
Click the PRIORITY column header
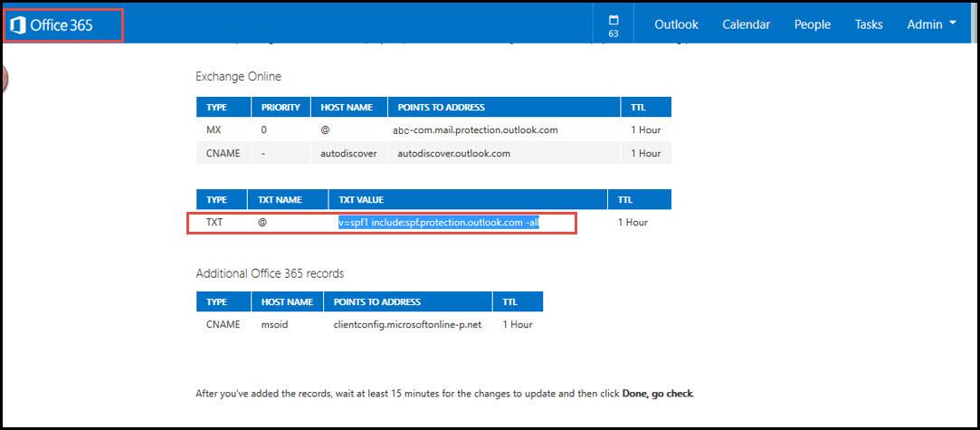click(x=281, y=108)
